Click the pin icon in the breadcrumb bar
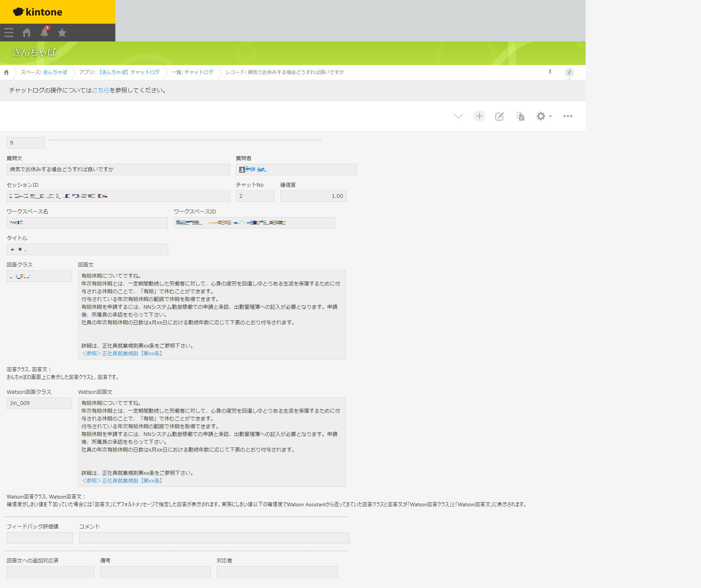The image size is (701, 588). coord(550,72)
